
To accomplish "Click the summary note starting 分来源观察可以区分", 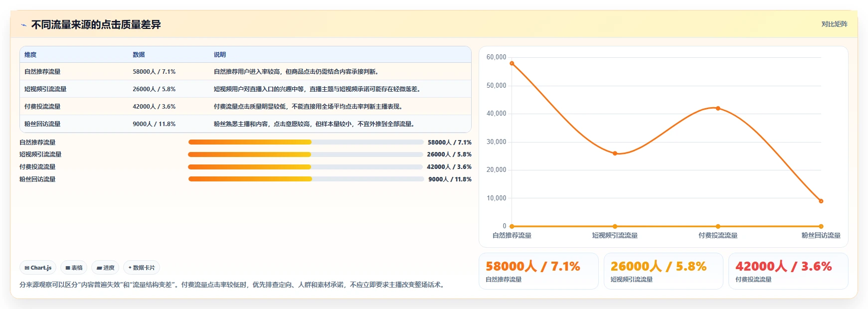I will (233, 285).
